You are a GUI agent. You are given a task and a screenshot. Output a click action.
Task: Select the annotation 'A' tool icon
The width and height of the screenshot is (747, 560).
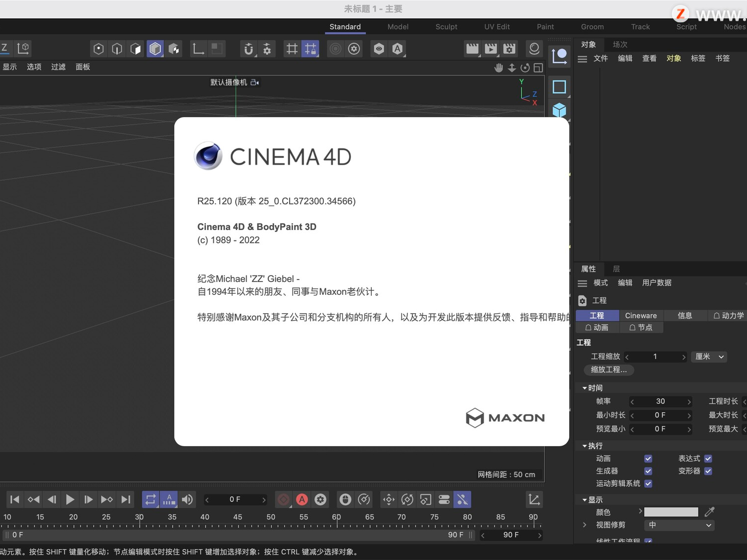397,48
